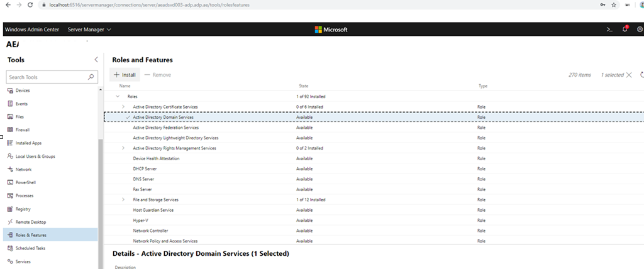Click search magnifier in Search Tools
The width and height of the screenshot is (644, 269).
coord(91,77)
